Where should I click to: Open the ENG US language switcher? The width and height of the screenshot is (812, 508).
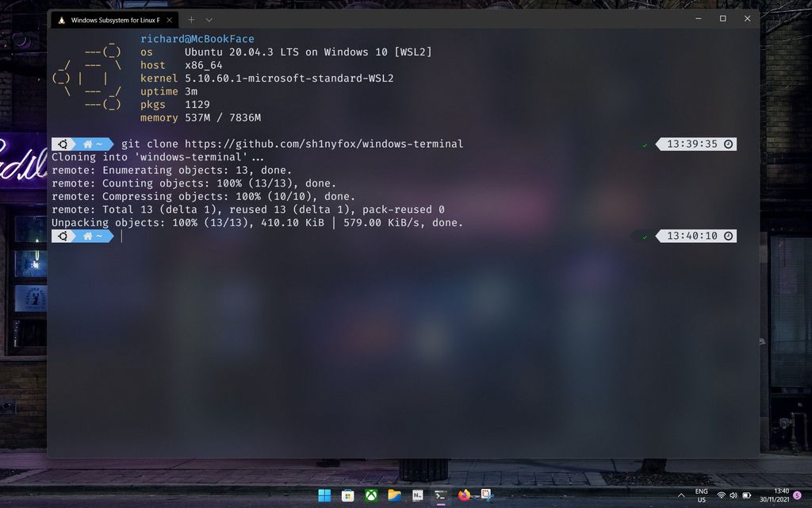point(700,495)
